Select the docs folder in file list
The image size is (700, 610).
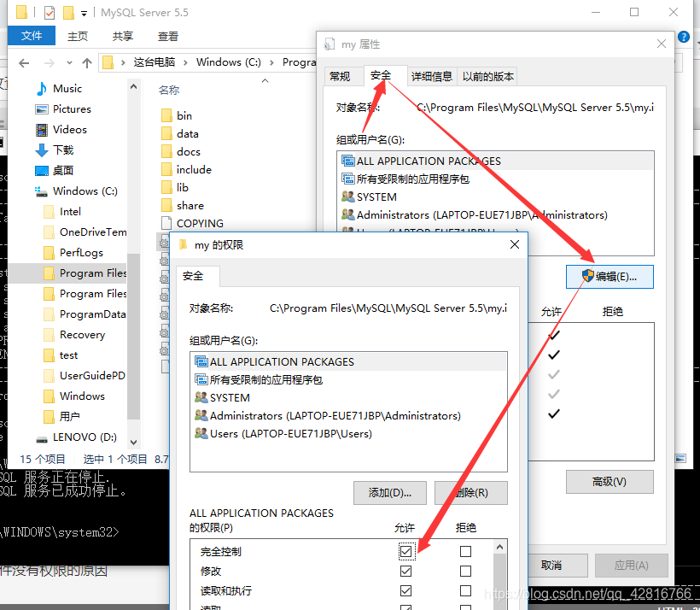tap(181, 151)
